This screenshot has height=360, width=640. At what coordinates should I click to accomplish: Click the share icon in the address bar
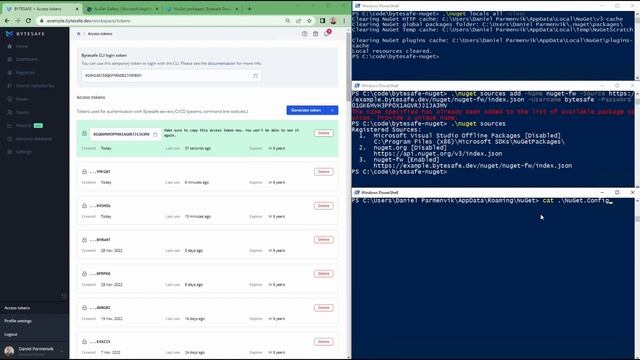[299, 20]
